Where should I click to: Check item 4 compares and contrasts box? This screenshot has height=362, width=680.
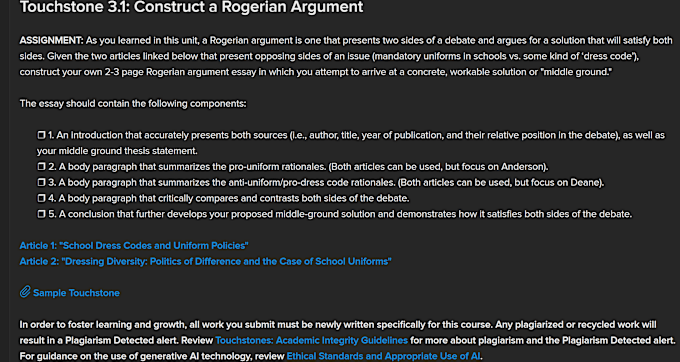coord(41,199)
